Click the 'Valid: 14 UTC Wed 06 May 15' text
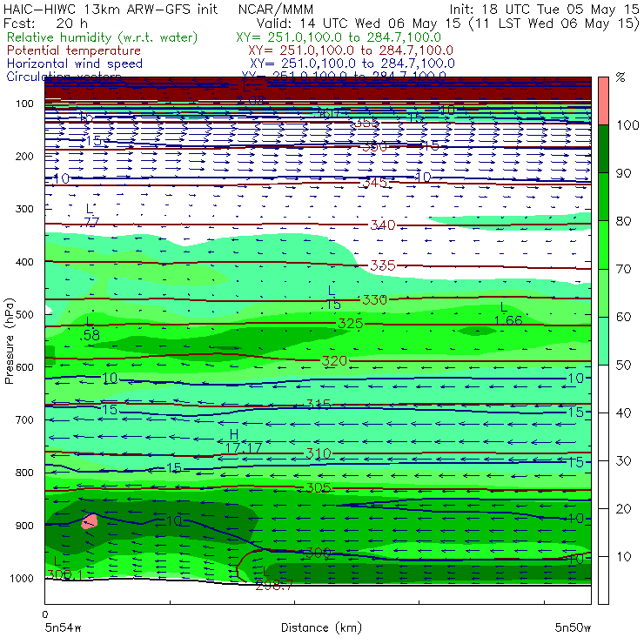 click(x=359, y=23)
